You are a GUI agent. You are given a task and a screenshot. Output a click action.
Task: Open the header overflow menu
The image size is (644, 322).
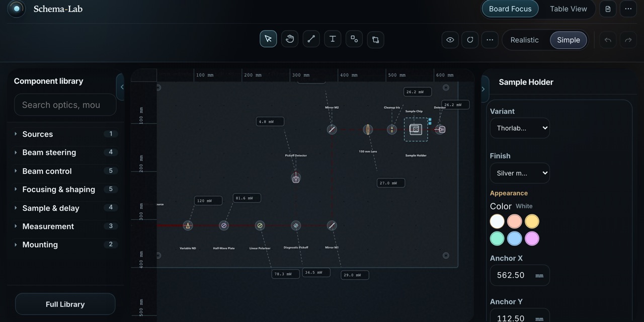pos(628,9)
